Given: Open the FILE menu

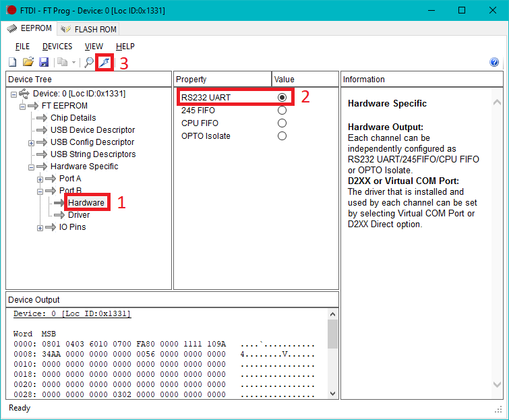Looking at the screenshot, I should click(x=22, y=47).
